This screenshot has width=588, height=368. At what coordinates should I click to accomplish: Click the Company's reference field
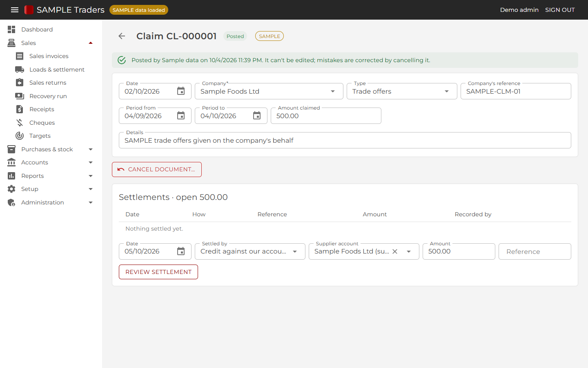[x=516, y=91]
